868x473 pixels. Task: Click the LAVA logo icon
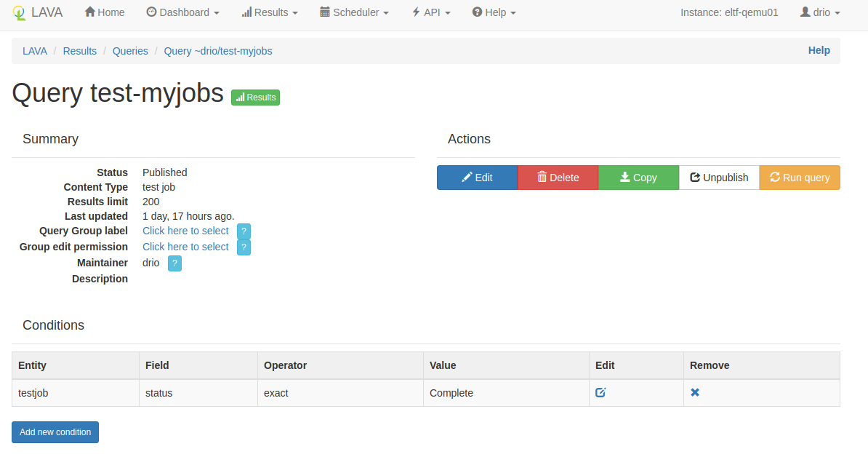[19, 12]
